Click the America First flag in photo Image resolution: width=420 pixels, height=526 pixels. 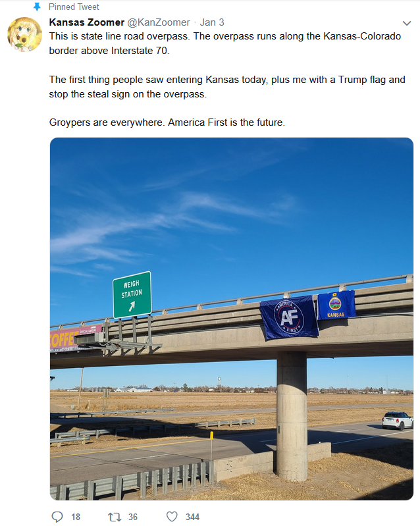[289, 317]
